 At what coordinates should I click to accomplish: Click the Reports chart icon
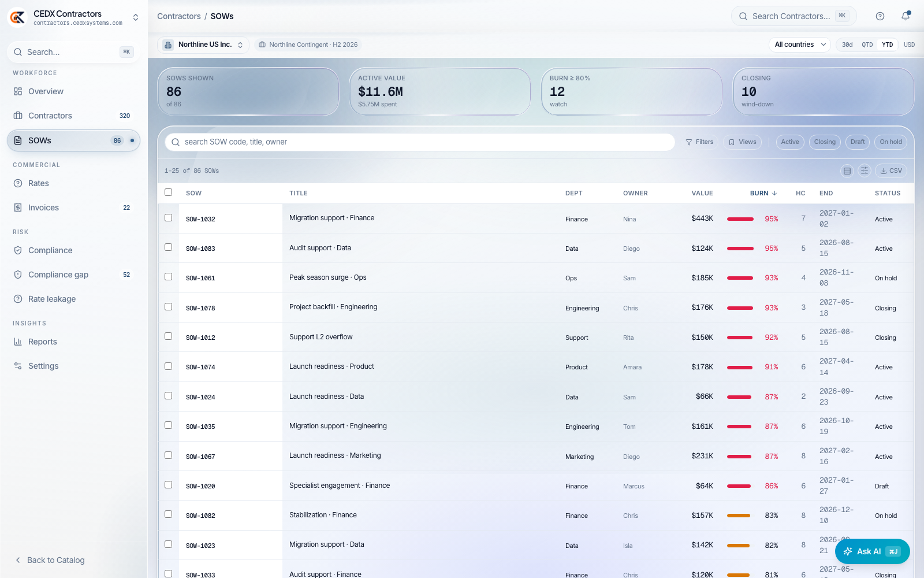(x=18, y=342)
